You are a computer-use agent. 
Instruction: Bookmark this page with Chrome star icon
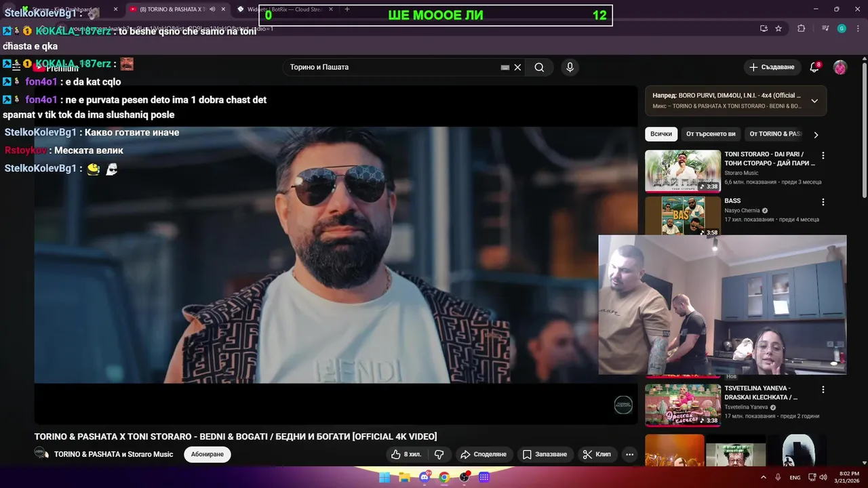point(778,28)
